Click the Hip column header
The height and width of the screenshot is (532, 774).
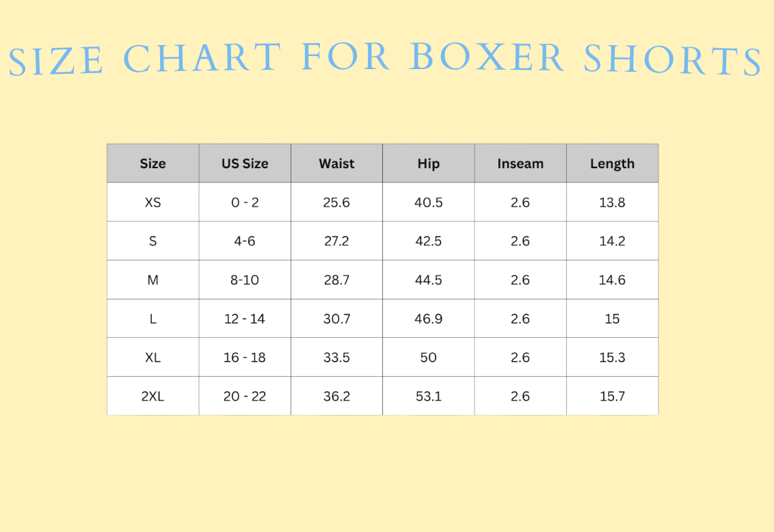click(429, 163)
